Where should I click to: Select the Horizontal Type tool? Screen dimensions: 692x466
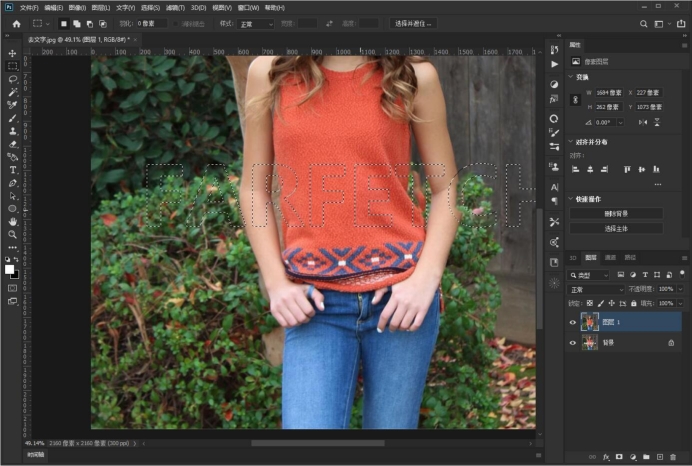(x=12, y=170)
